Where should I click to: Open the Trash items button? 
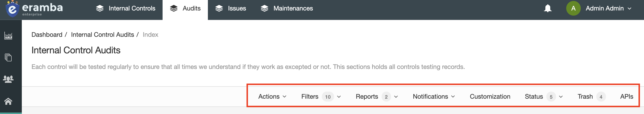591,96
